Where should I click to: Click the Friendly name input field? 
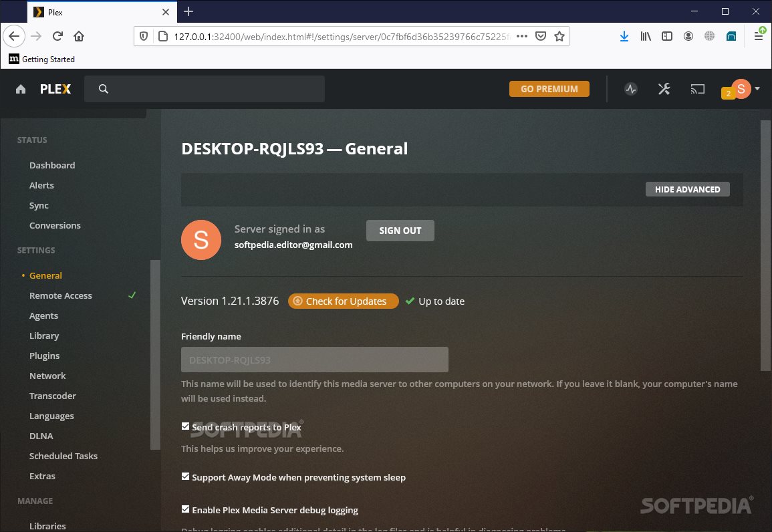coord(315,360)
